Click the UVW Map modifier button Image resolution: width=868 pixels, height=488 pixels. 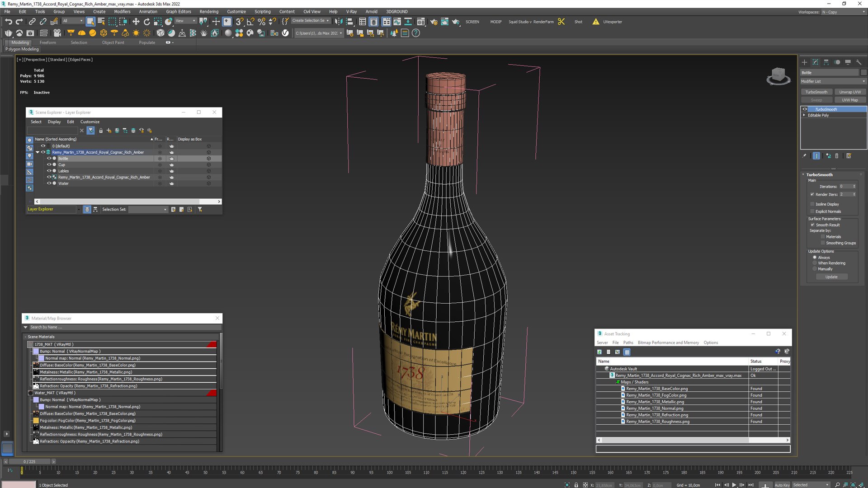tap(850, 100)
